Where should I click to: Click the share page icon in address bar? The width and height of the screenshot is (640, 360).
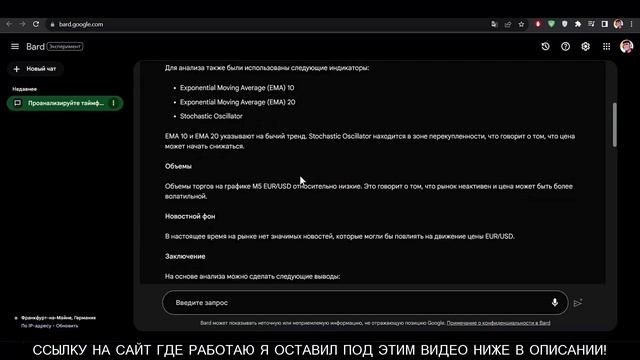508,24
